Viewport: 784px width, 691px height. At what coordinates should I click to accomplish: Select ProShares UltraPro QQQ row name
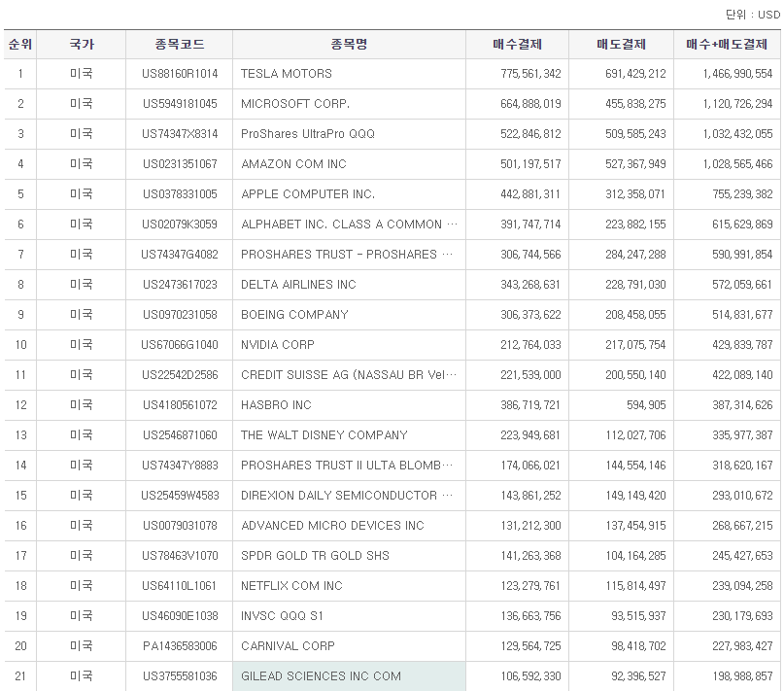pos(308,133)
